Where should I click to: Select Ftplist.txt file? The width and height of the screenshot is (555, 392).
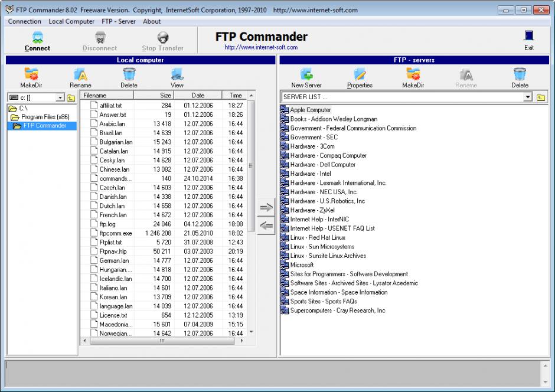(x=110, y=243)
